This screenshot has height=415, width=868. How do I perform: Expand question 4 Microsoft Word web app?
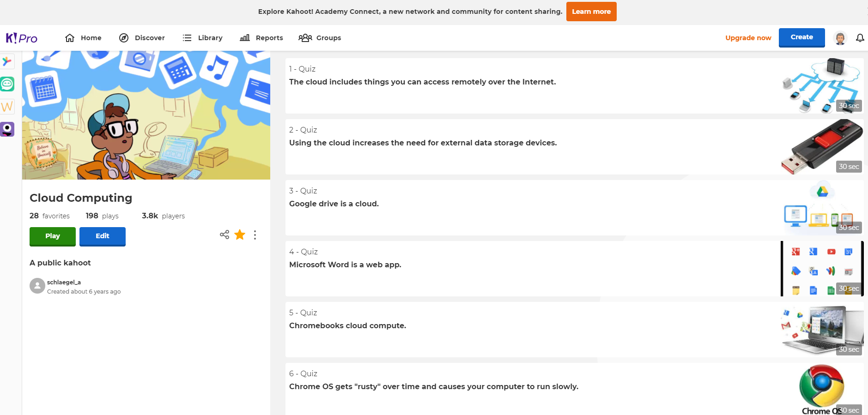tap(575, 269)
